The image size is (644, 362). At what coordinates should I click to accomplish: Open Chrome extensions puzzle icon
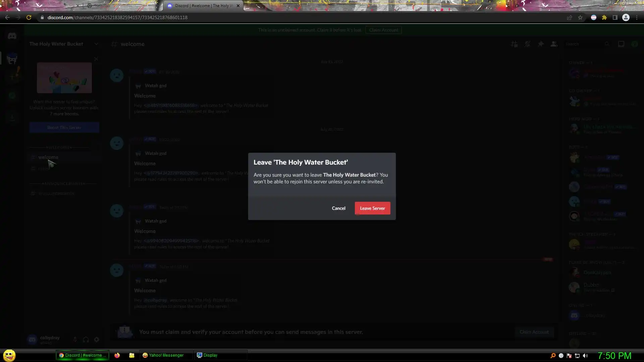tap(604, 17)
